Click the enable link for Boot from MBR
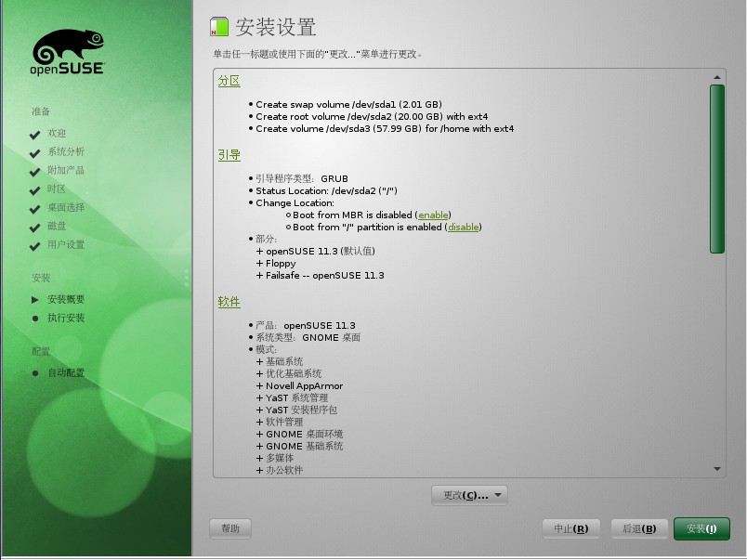Viewport: 747px width, 560px height. (x=433, y=215)
